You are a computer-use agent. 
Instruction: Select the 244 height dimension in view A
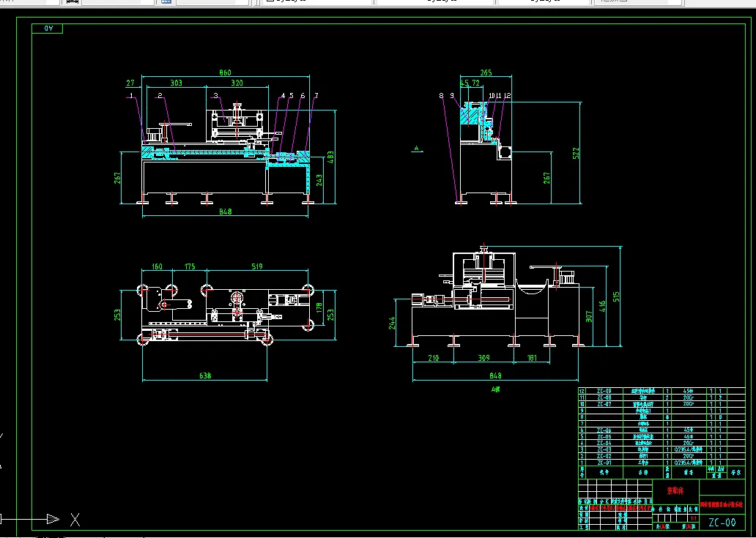coord(391,323)
